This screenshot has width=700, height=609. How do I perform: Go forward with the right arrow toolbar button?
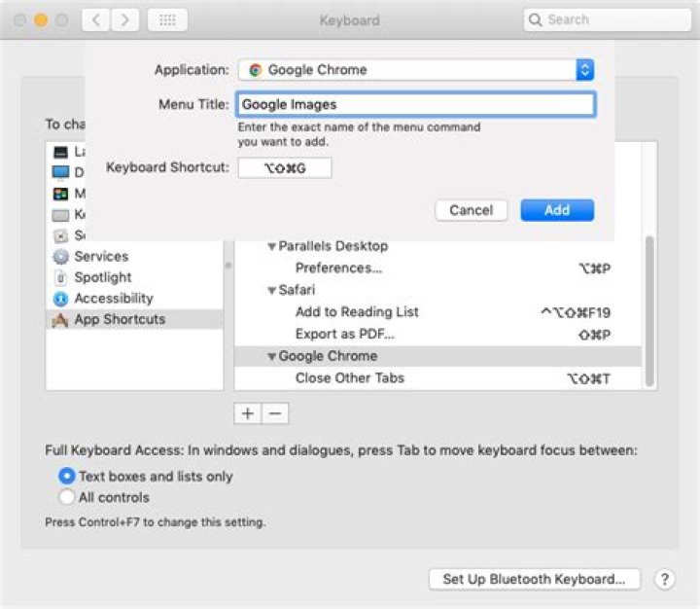124,20
